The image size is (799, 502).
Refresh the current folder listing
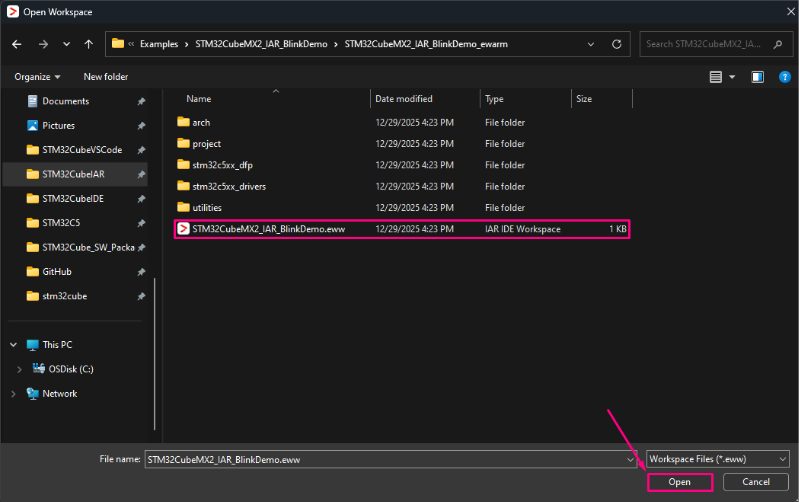pos(617,44)
